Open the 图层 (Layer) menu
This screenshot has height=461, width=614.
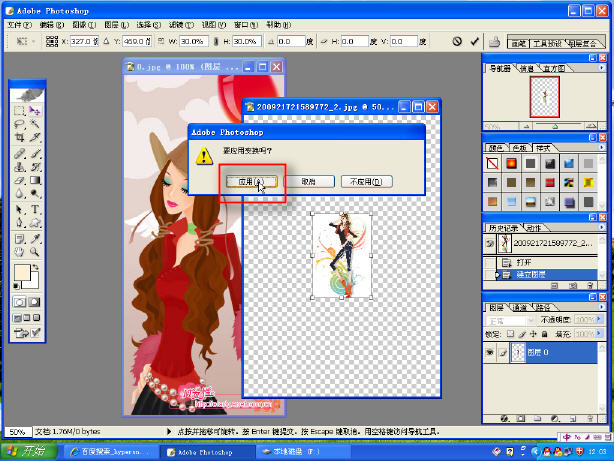(x=116, y=25)
